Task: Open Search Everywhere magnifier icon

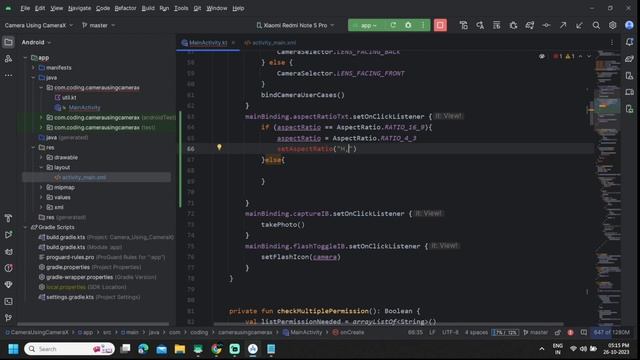Action: tap(596, 25)
